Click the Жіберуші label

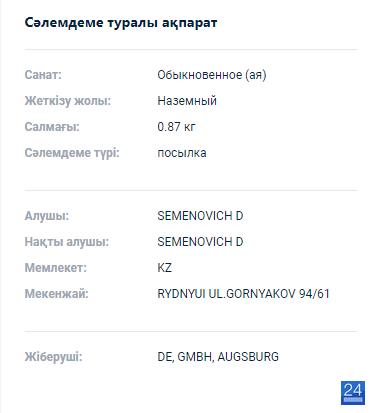pyautogui.click(x=53, y=357)
